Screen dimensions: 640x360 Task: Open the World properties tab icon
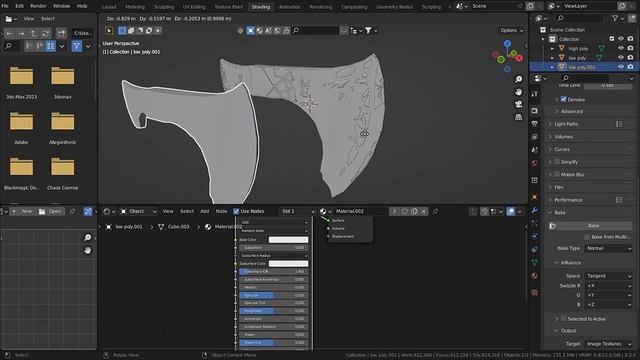535,163
